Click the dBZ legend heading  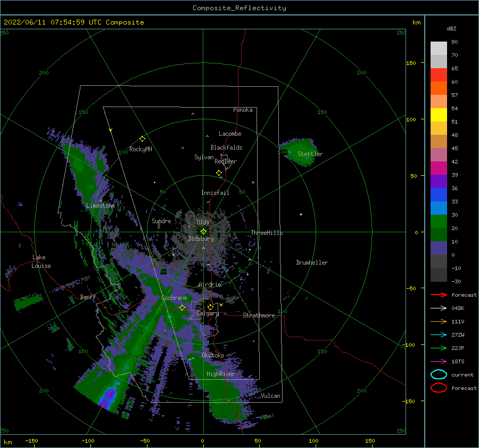point(451,28)
